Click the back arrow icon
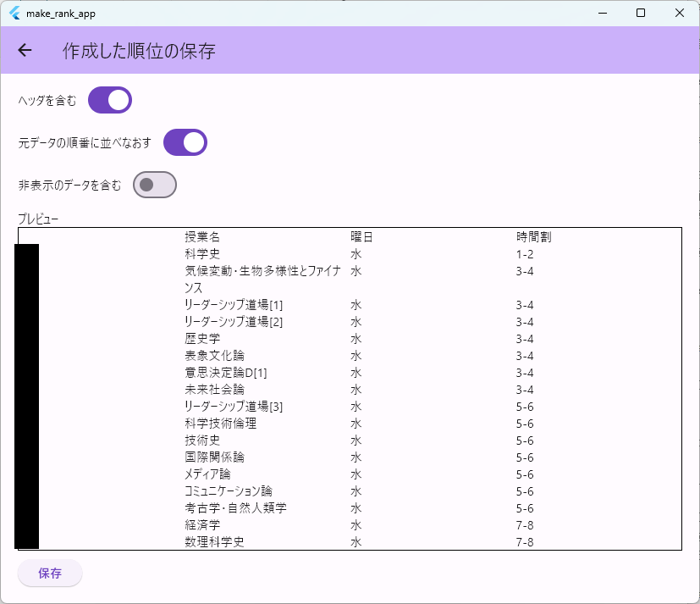700x604 pixels. coord(25,51)
